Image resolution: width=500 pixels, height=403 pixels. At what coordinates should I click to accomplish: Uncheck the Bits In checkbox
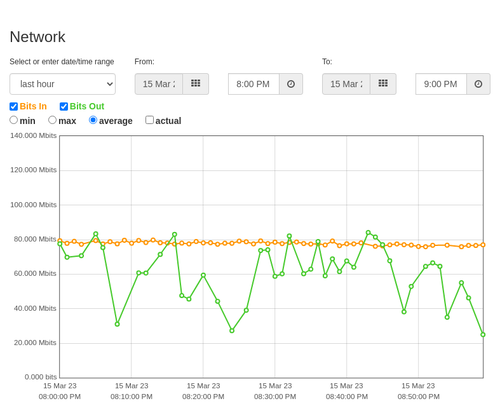pyautogui.click(x=14, y=106)
